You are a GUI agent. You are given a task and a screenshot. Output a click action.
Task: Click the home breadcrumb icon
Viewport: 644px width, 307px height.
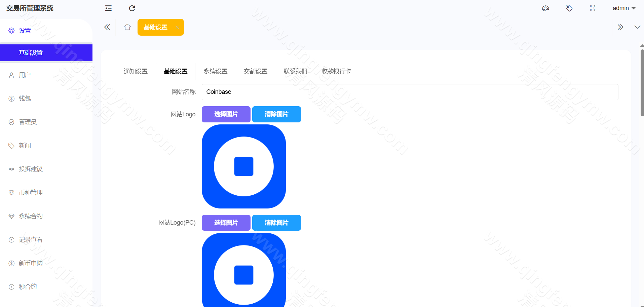click(x=127, y=27)
